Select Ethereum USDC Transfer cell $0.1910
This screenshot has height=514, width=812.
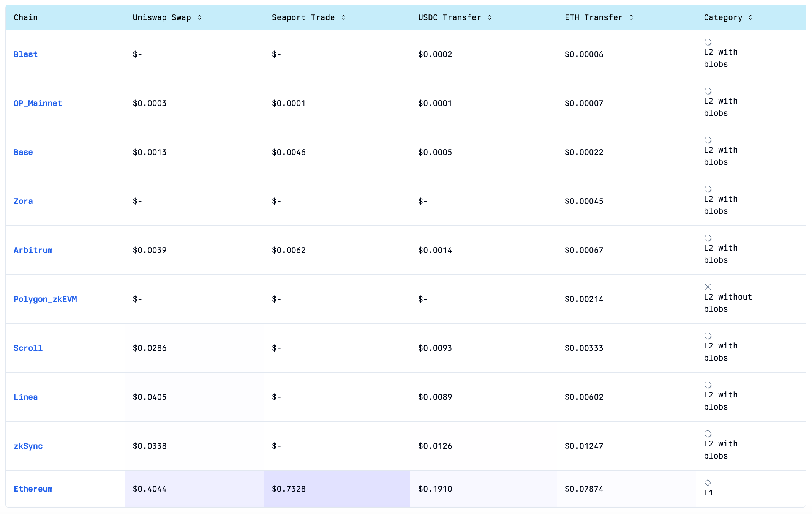pos(483,489)
